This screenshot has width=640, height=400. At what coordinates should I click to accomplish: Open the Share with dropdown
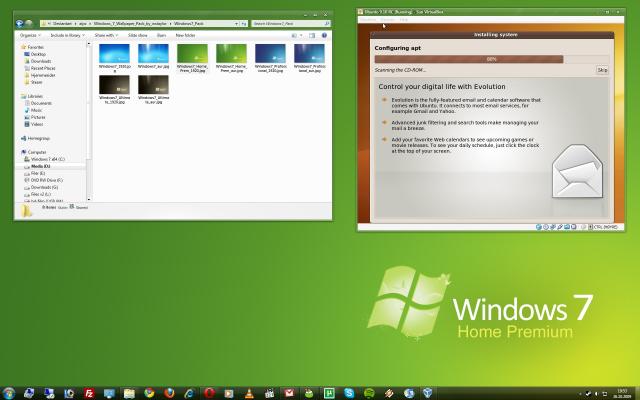pos(106,36)
